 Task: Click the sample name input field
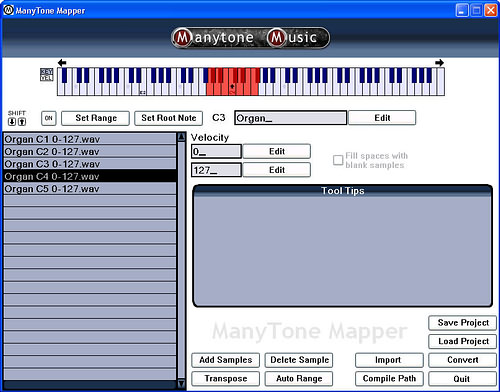pyautogui.click(x=290, y=118)
